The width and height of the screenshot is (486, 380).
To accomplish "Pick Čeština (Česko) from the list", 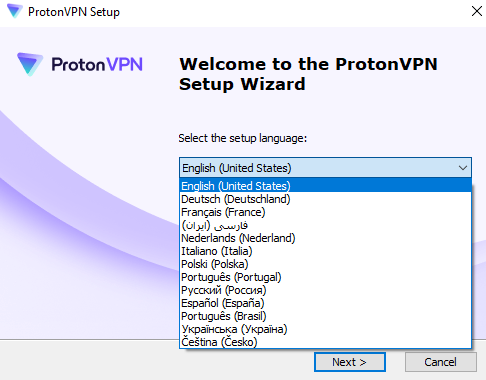I will pos(325,342).
